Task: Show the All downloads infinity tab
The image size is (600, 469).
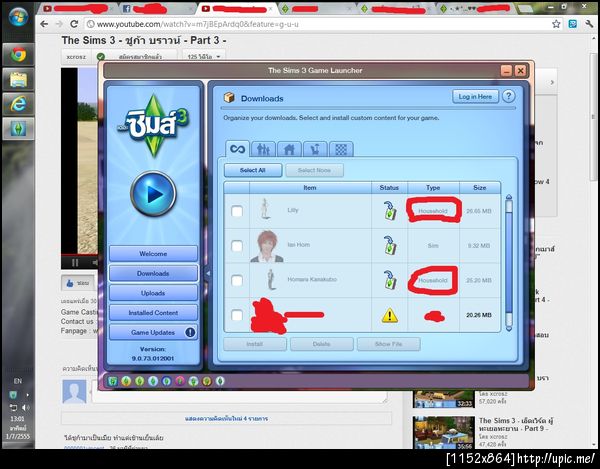Action: coord(237,148)
